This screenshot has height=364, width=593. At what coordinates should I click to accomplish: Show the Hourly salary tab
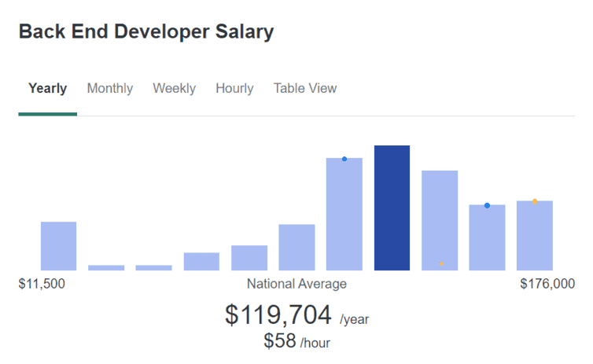click(x=234, y=89)
